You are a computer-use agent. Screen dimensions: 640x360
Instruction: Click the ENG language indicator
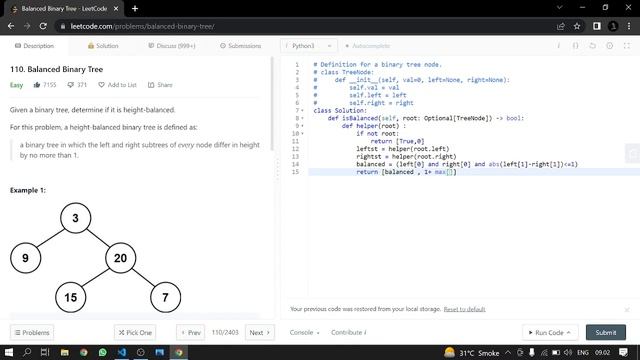pos(583,352)
